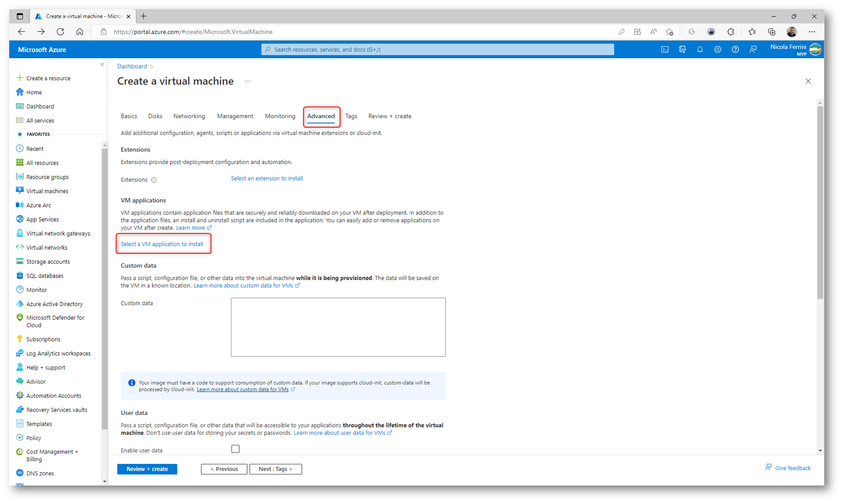Open the Review + create tab
843x504 pixels.
tap(390, 116)
